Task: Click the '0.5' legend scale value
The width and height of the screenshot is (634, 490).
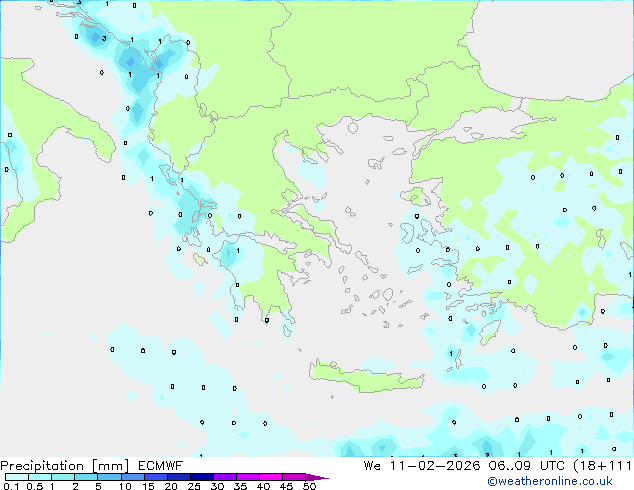Action: click(34, 486)
